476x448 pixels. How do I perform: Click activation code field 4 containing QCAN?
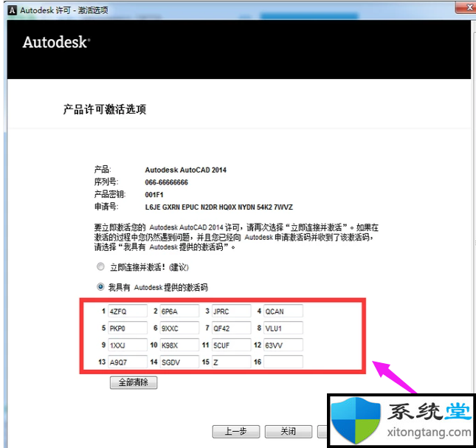point(283,311)
